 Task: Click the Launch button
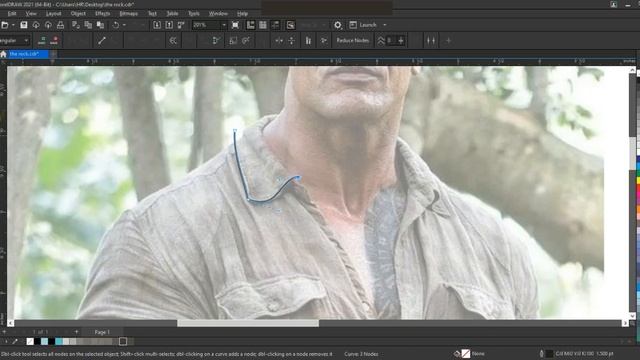pos(363,25)
